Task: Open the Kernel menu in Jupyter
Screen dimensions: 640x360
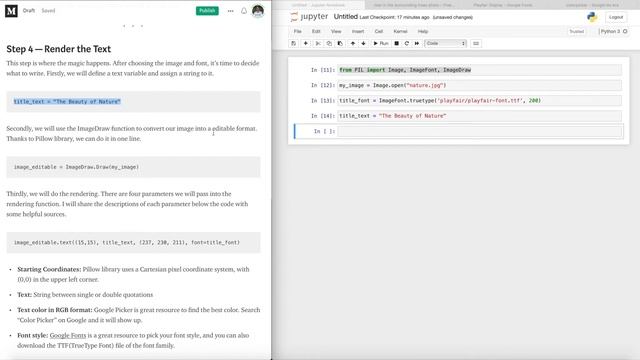Action: (400, 31)
